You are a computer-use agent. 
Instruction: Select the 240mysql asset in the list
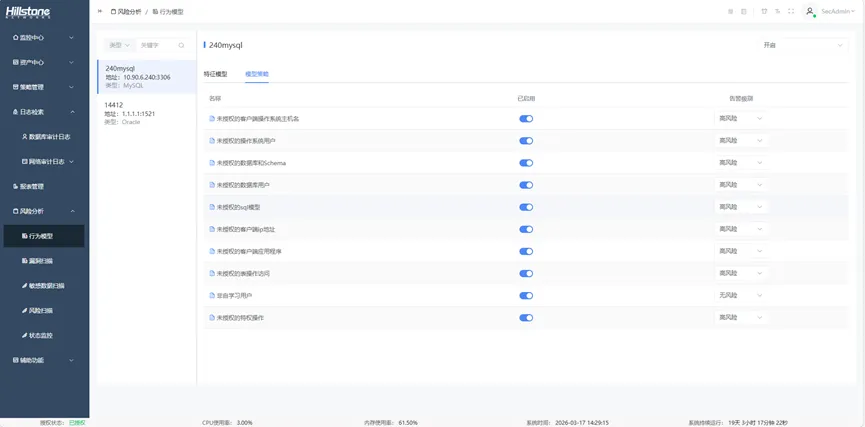pyautogui.click(x=147, y=77)
